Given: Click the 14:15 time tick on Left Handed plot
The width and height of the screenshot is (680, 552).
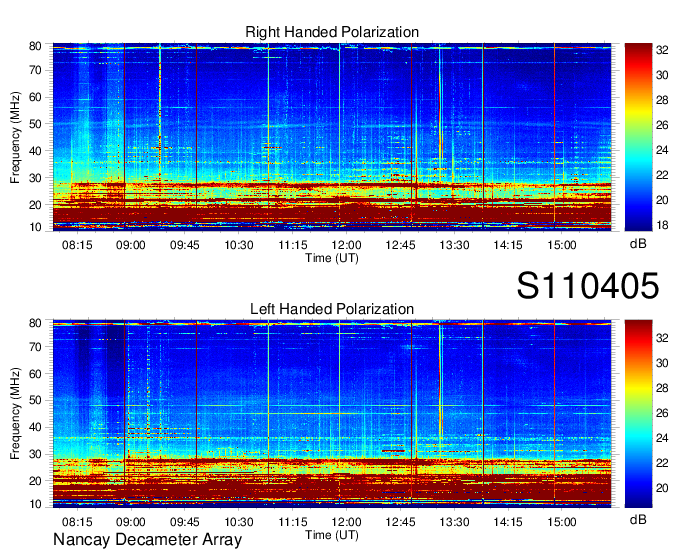Looking at the screenshot, I should [508, 522].
